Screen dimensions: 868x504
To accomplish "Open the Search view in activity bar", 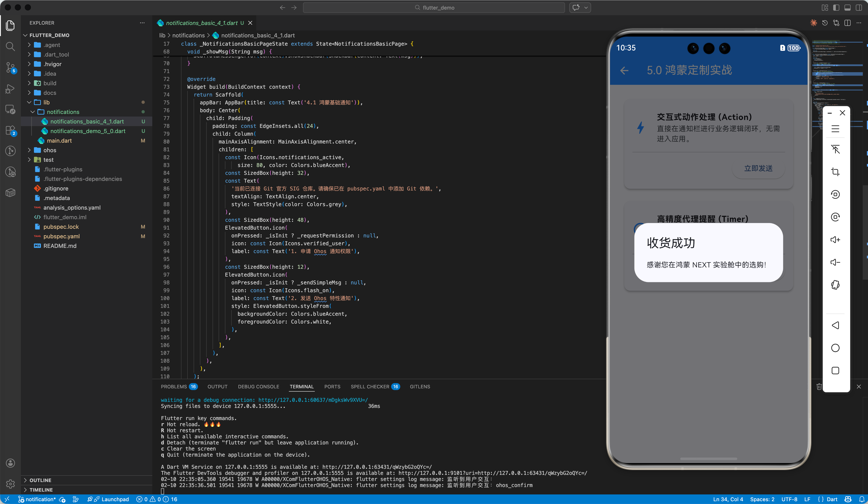I will point(10,46).
